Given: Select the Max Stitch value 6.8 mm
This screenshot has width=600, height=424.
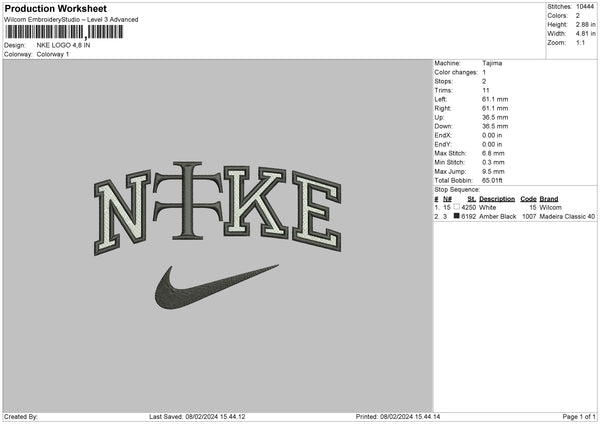Looking at the screenshot, I should coord(493,153).
